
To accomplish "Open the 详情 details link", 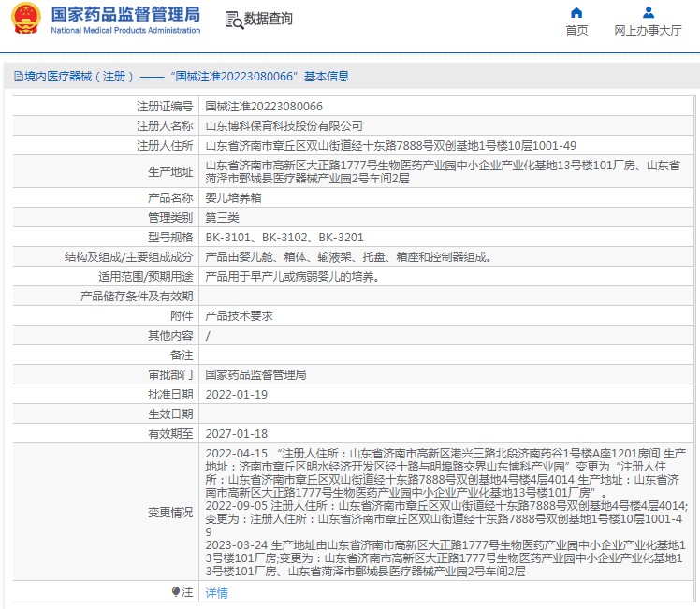I will pos(216,592).
